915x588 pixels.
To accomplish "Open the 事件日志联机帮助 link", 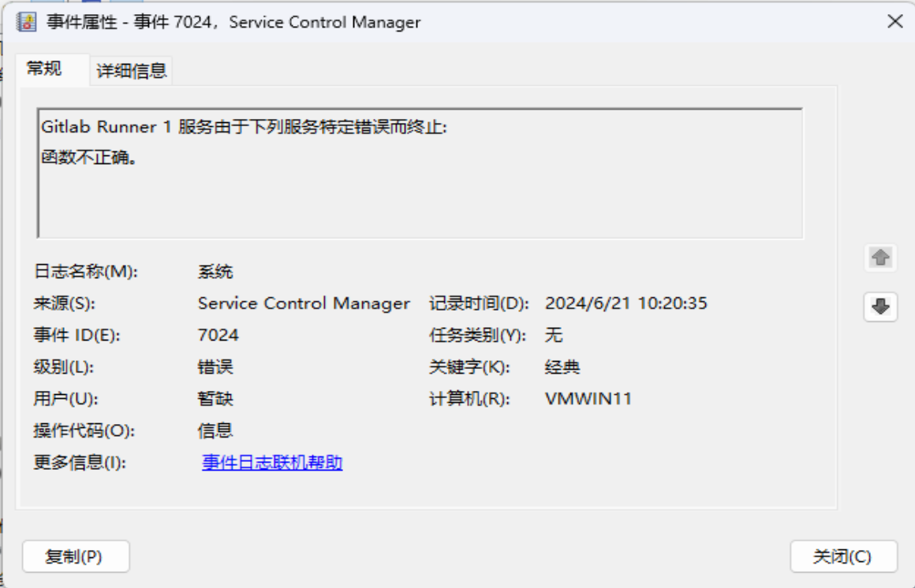I will [272, 463].
